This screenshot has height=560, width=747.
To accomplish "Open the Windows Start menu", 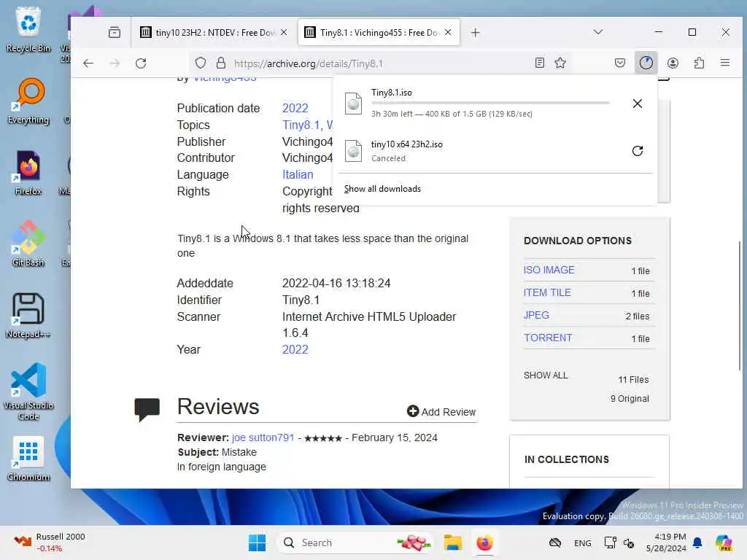I will [258, 542].
